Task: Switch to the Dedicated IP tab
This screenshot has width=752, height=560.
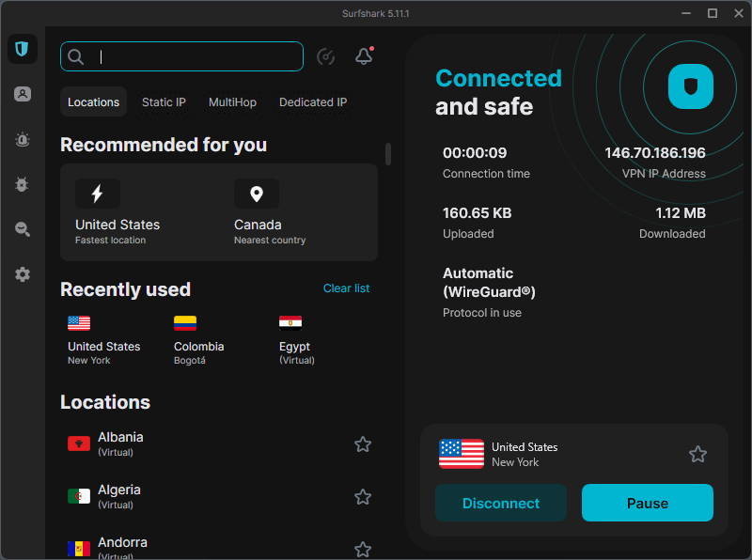Action: point(313,102)
